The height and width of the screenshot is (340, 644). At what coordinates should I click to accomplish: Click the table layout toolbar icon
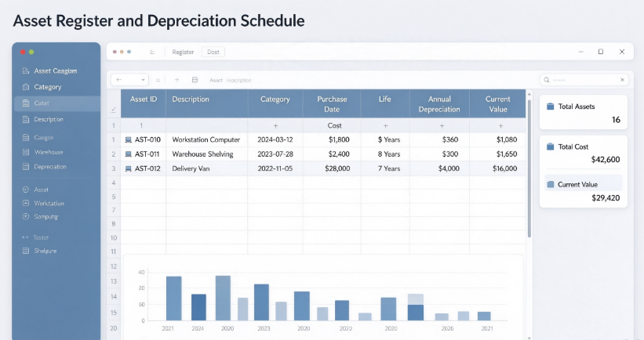click(x=195, y=80)
